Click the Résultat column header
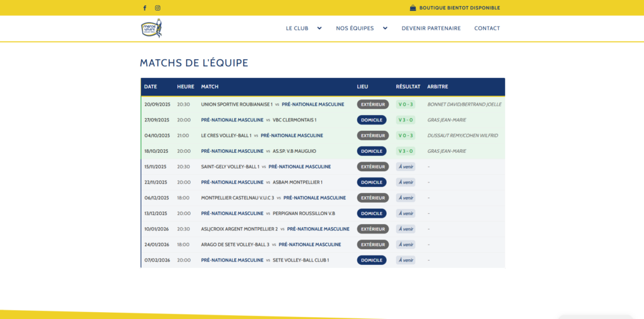 (x=408, y=87)
